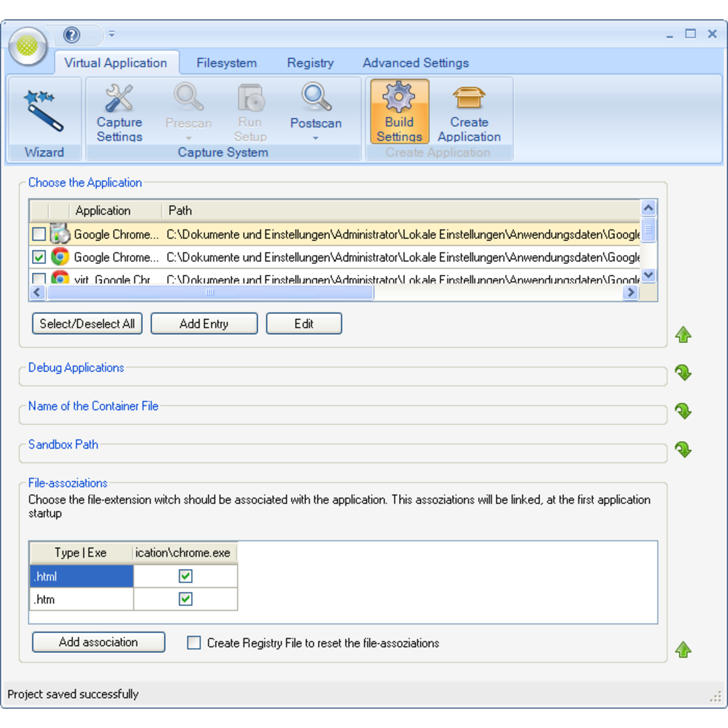Select the .htm file type row
This screenshot has height=728, width=728.
coord(81,599)
